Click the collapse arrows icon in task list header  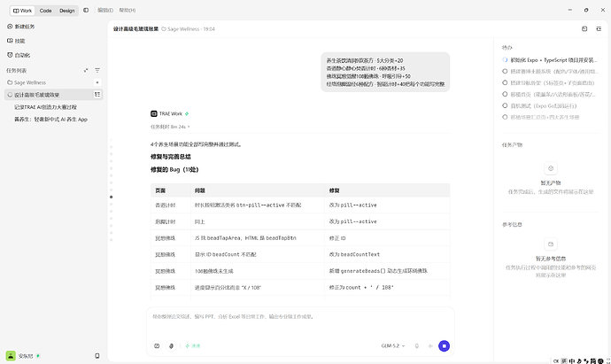(x=86, y=71)
